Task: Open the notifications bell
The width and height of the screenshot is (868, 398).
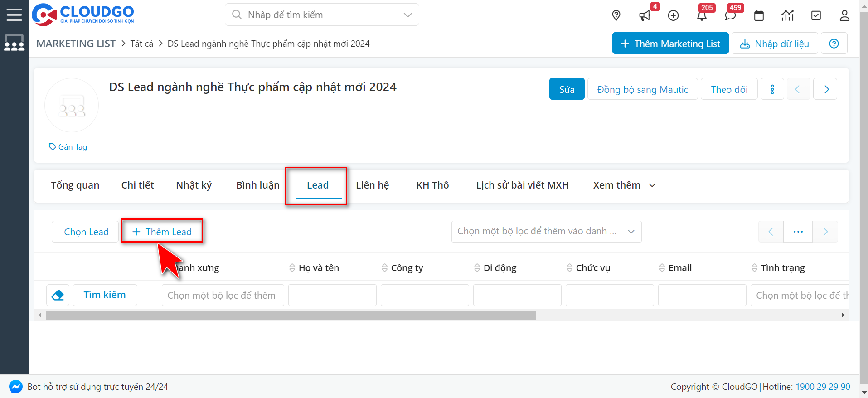Action: coord(702,15)
